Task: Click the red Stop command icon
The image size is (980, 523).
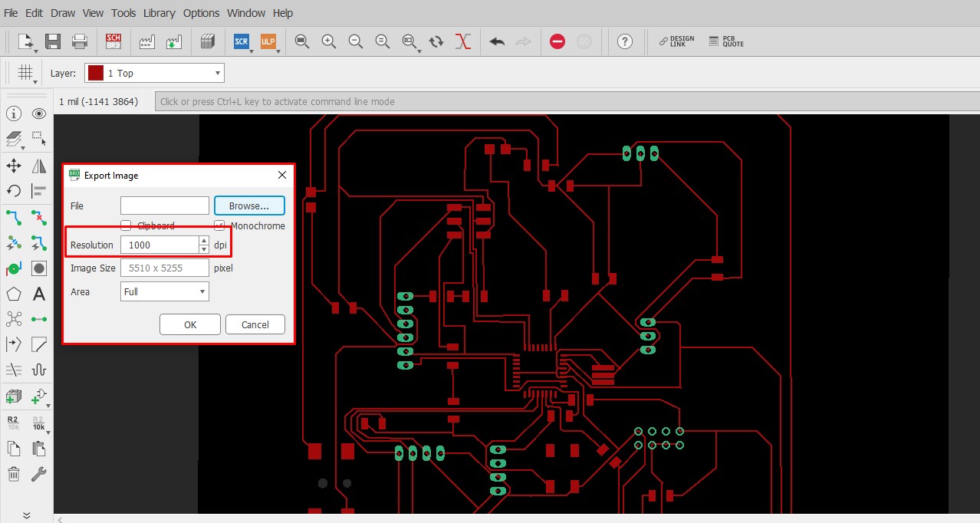Action: tap(557, 41)
